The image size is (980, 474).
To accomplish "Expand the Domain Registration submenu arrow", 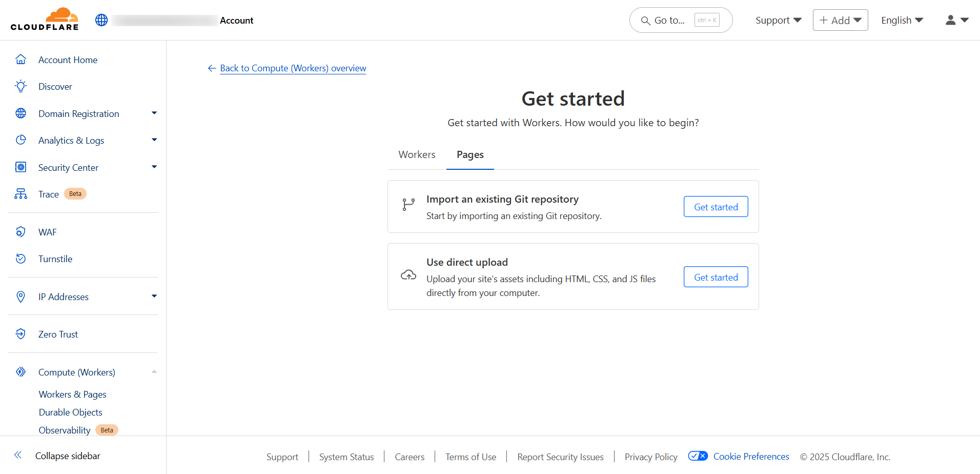I will click(x=154, y=113).
